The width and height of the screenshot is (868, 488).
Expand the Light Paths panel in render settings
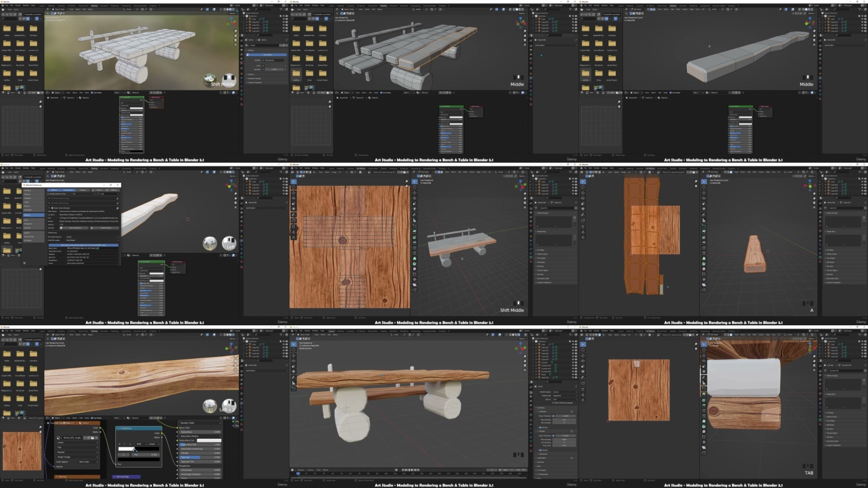(x=556, y=458)
